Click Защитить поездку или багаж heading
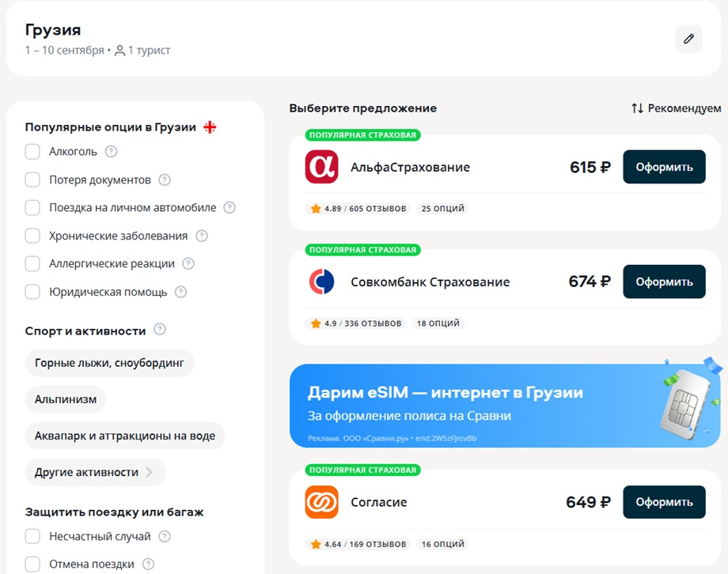 coord(114,512)
